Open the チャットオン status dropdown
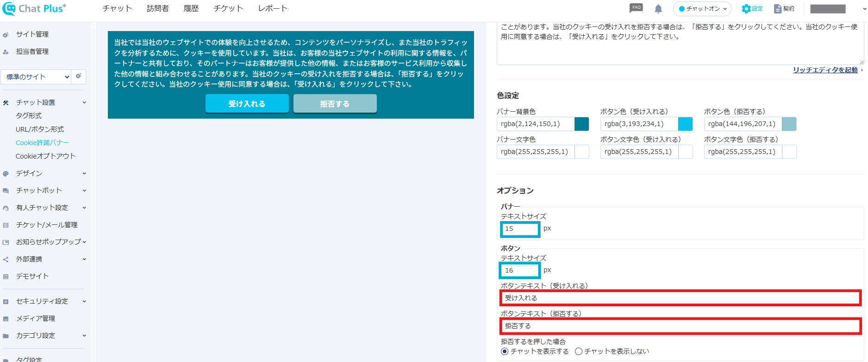The image size is (868, 362). point(702,9)
